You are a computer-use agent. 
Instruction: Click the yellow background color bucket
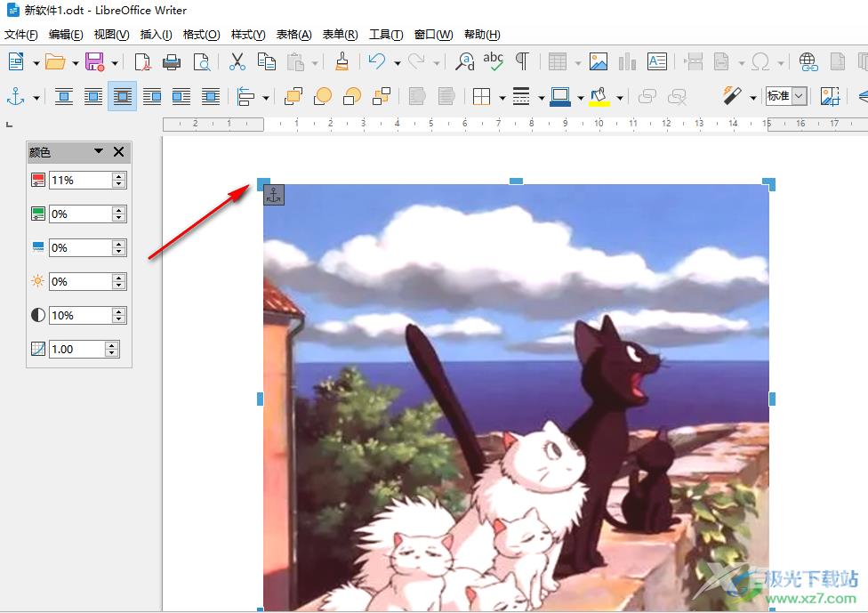coord(599,97)
